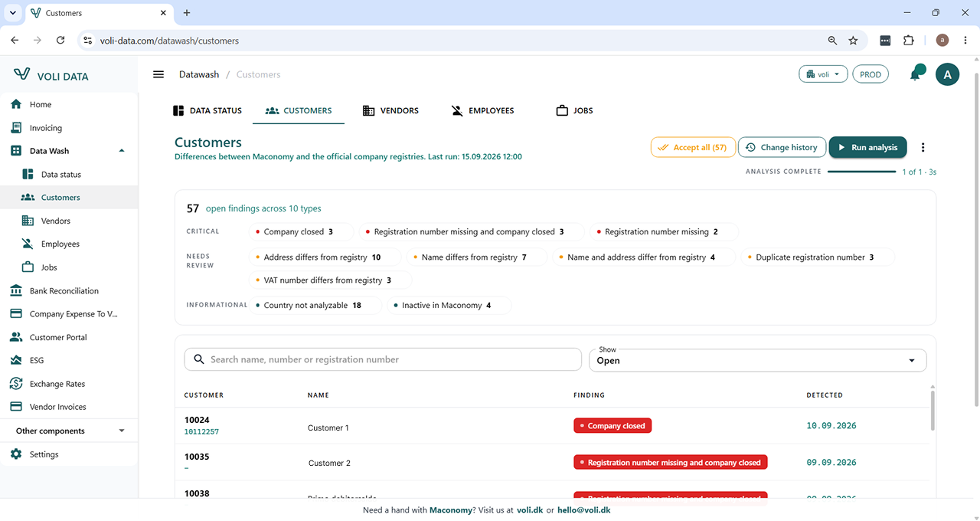The height and width of the screenshot is (521, 980).
Task: Click the Bank Reconciliation icon
Action: pos(16,290)
